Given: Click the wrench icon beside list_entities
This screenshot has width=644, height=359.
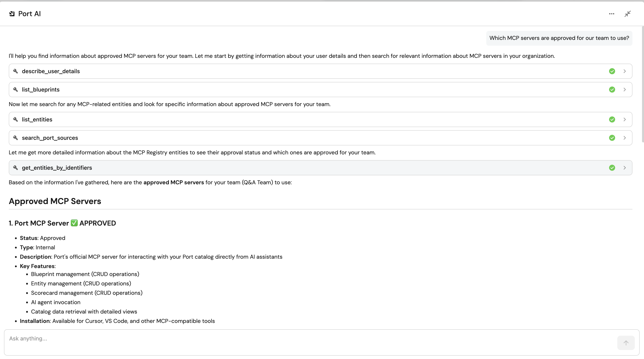Looking at the screenshot, I should pyautogui.click(x=16, y=119).
